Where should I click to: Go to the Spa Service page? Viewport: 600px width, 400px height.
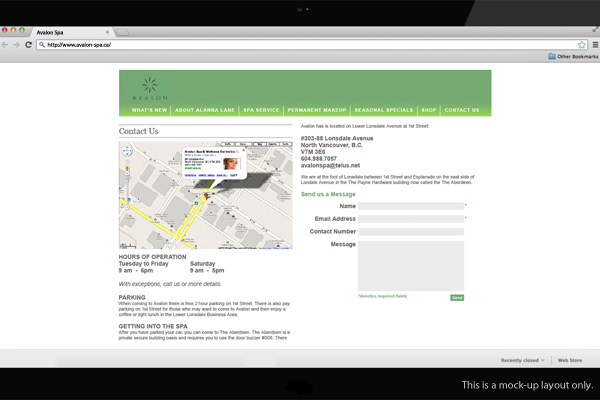pos(261,110)
